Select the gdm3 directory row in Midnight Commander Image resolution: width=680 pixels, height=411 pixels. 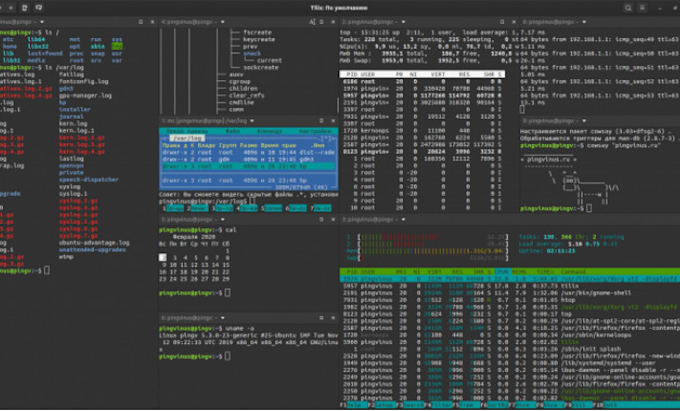pyautogui.click(x=248, y=159)
